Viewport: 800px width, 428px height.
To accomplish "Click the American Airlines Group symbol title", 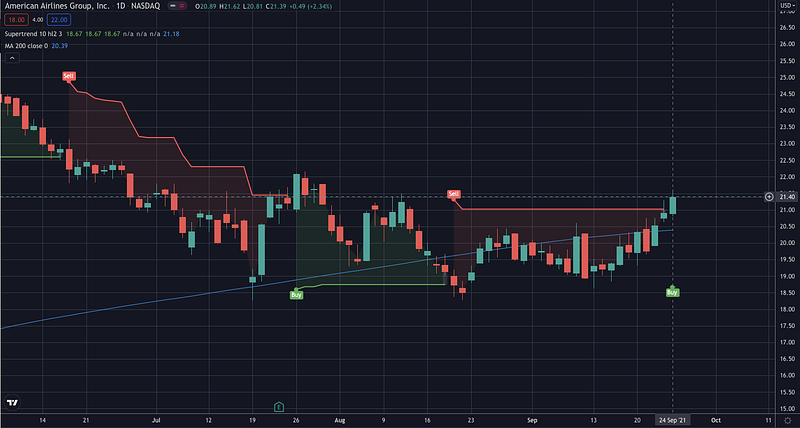I will [x=57, y=7].
